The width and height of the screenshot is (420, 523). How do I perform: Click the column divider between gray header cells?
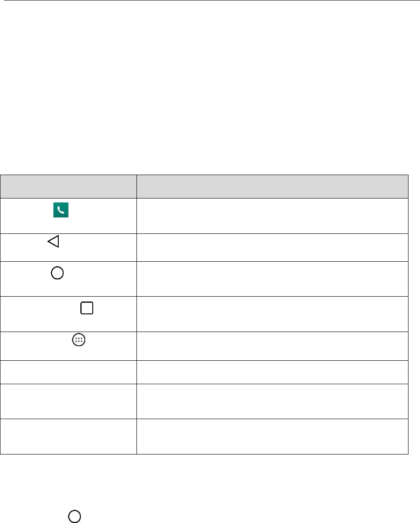click(x=136, y=187)
